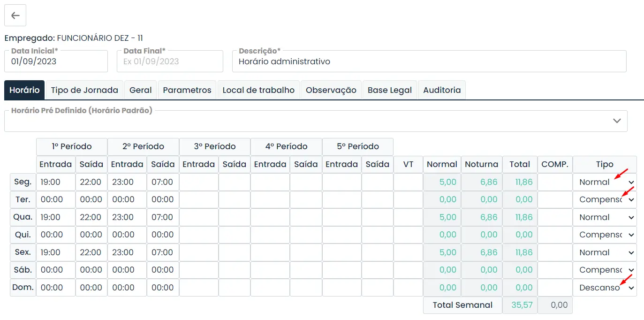Image resolution: width=644 pixels, height=320 pixels.
Task: Click the Data Inicial date field
Action: pos(56,61)
